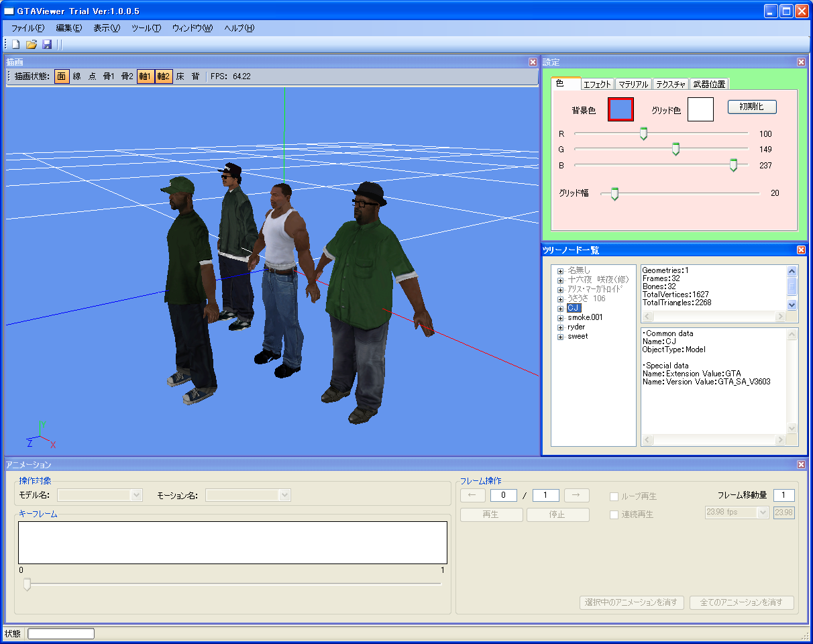This screenshot has width=813, height=644.
Task: Switch to the 色 tab
Action: [x=566, y=83]
